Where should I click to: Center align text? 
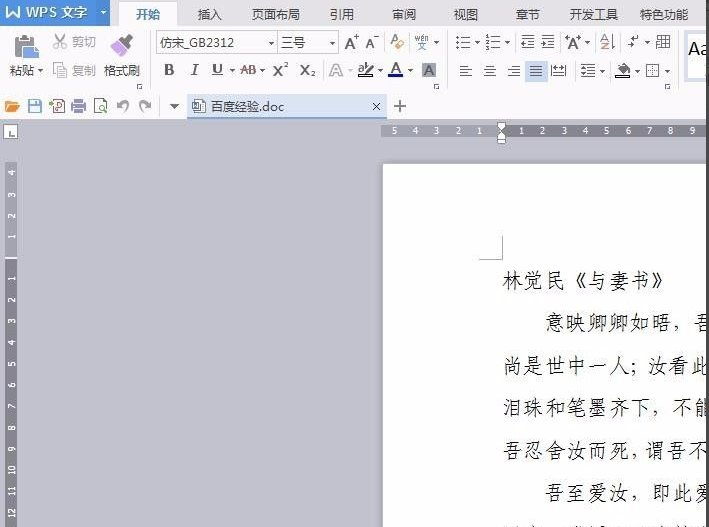(x=490, y=71)
